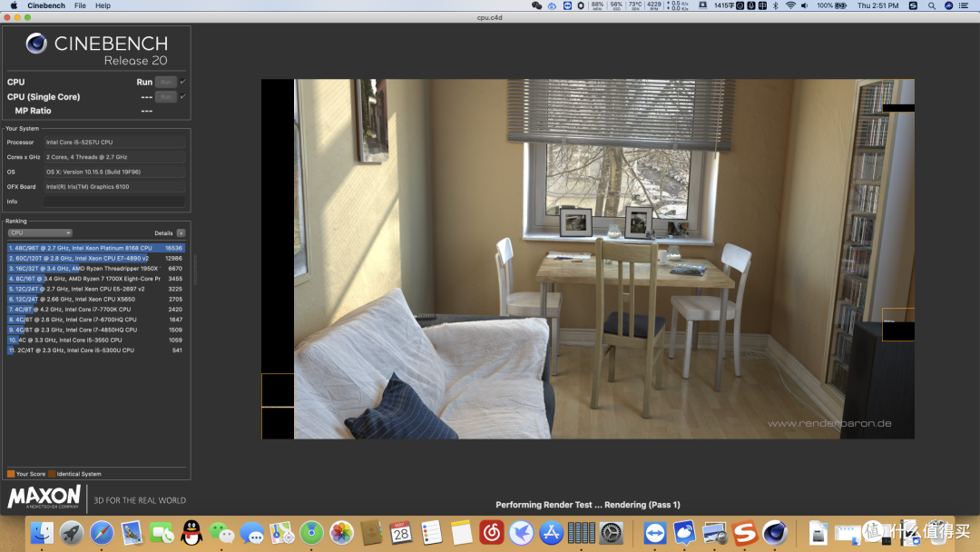This screenshot has height=552, width=980.
Task: Open Finder from the Dock
Action: 42,533
